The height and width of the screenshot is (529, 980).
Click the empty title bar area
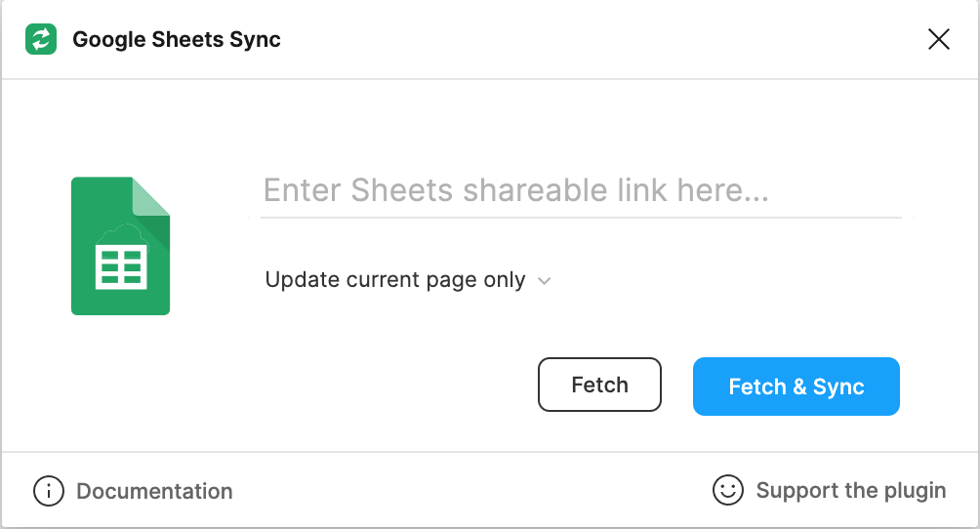click(586, 40)
